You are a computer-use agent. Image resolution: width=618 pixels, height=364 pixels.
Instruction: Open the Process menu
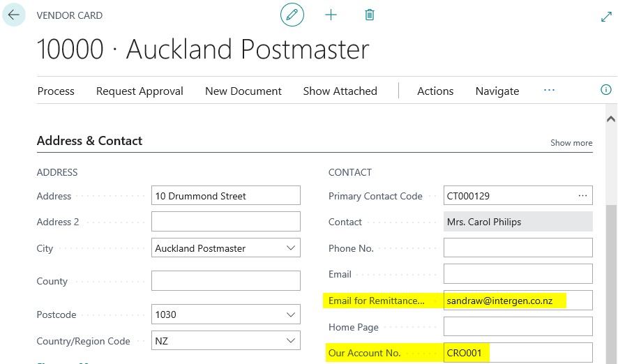click(x=56, y=91)
